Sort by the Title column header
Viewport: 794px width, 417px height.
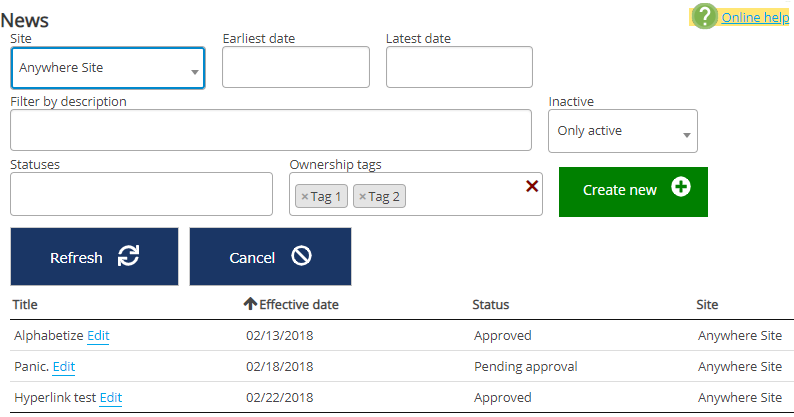coord(25,304)
